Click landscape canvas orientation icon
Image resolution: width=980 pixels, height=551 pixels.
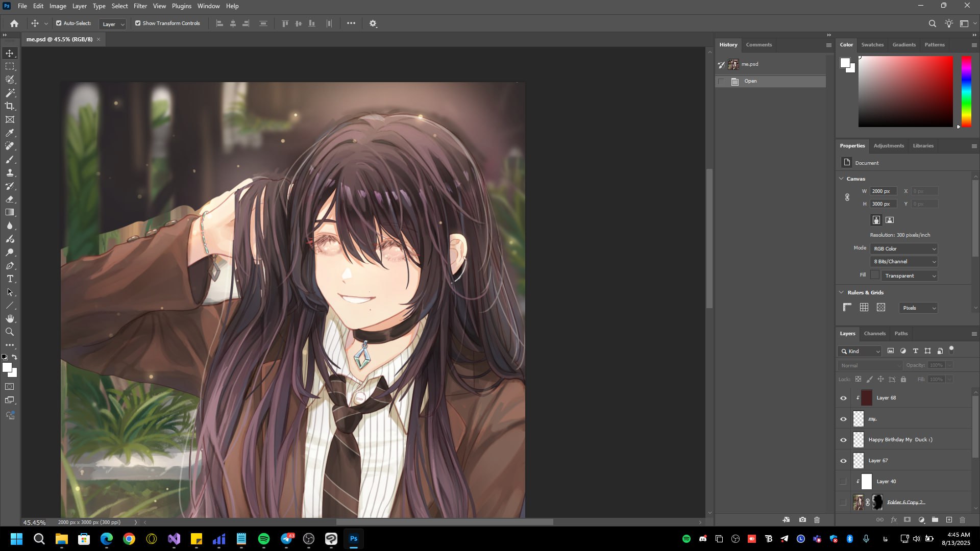tap(890, 220)
